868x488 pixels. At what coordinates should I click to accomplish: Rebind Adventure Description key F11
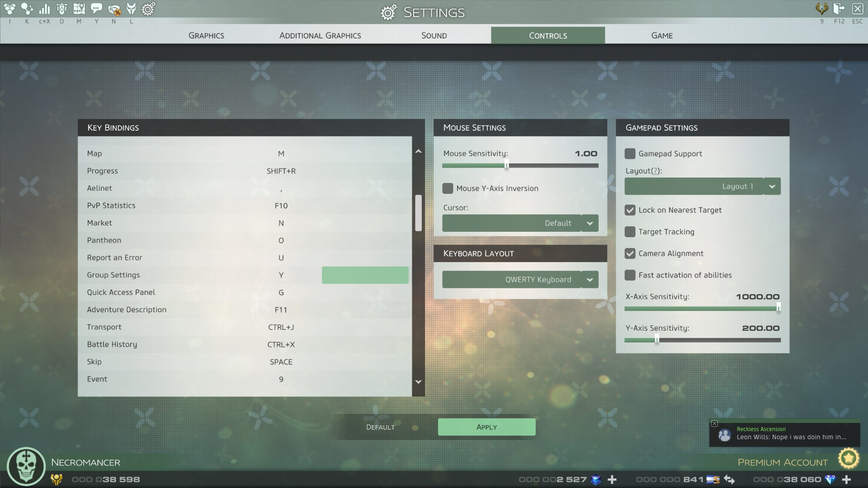point(281,310)
